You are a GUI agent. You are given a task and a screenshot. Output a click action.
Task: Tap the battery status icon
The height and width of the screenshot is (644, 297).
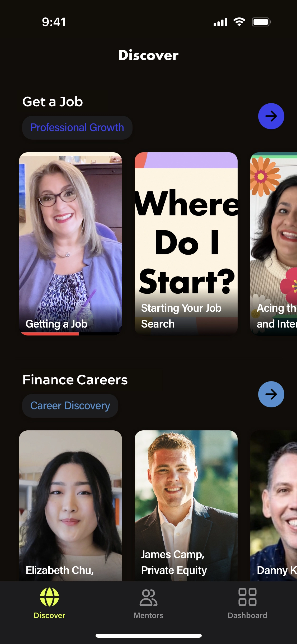(262, 22)
